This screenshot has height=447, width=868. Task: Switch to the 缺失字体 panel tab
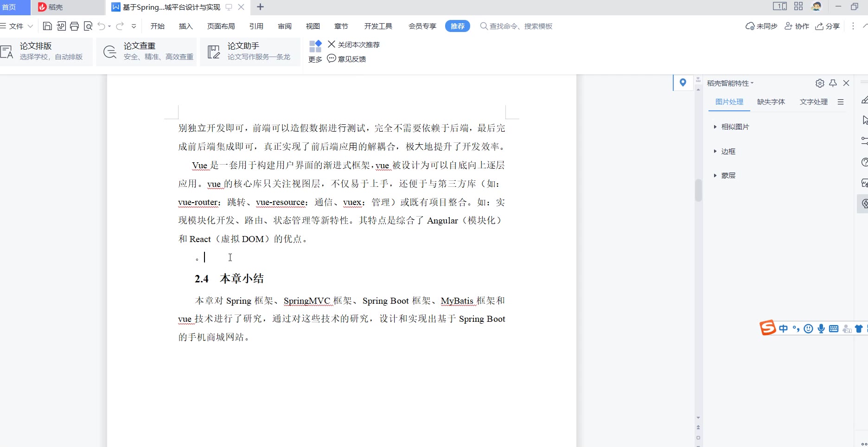[x=771, y=102]
